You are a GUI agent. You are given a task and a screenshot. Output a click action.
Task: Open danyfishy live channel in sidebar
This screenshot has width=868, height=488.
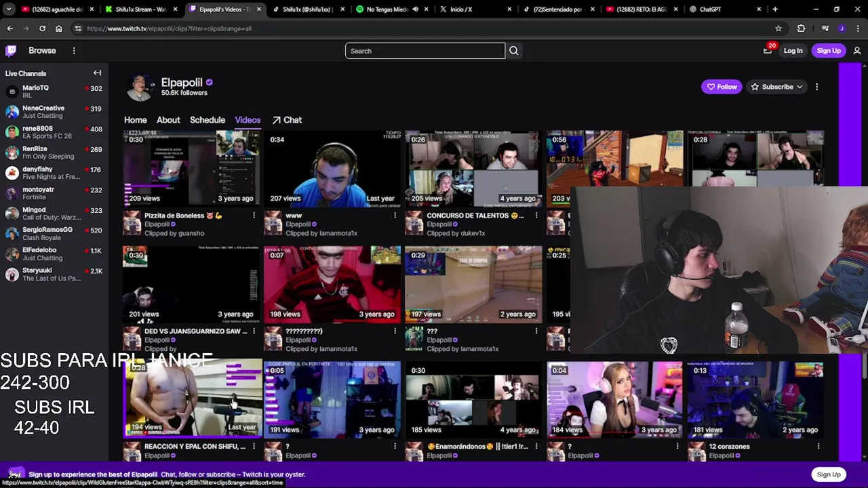[54, 173]
